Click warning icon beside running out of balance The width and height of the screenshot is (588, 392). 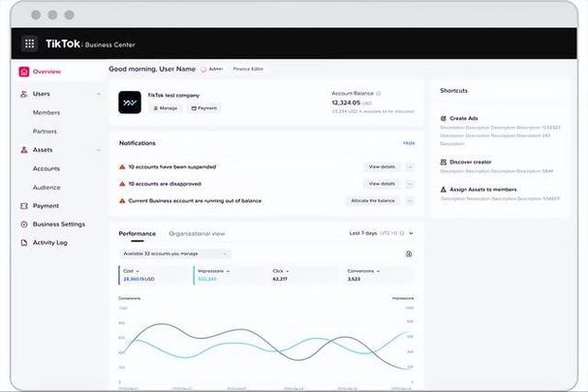[122, 201]
